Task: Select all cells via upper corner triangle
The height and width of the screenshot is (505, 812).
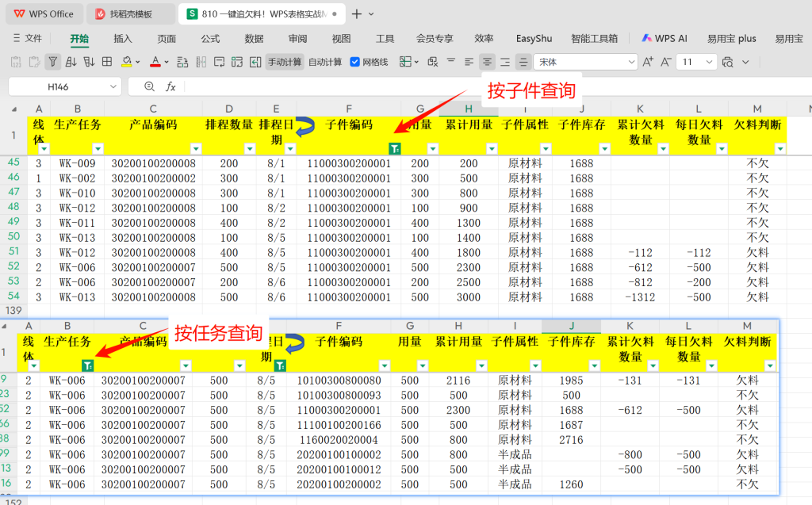Action: [14, 109]
